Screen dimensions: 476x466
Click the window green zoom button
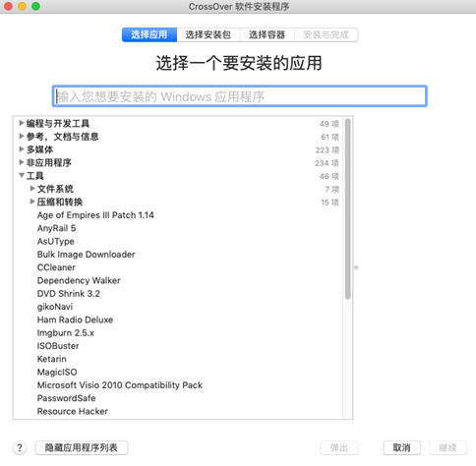point(35,6)
